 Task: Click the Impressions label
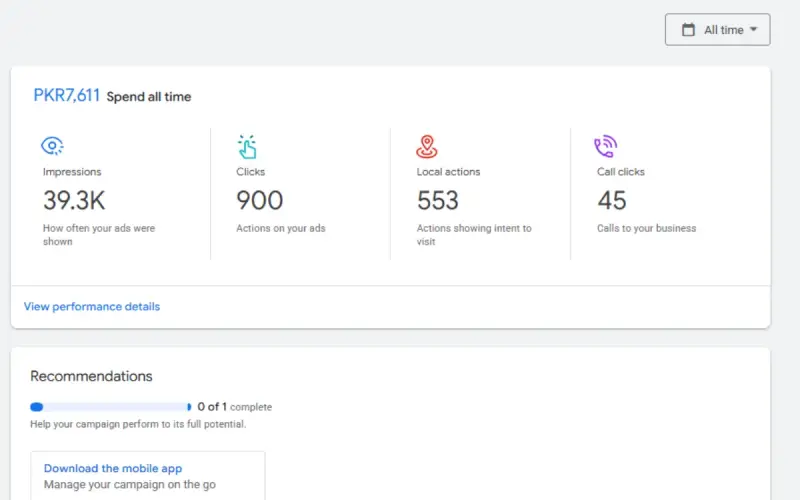tap(72, 172)
